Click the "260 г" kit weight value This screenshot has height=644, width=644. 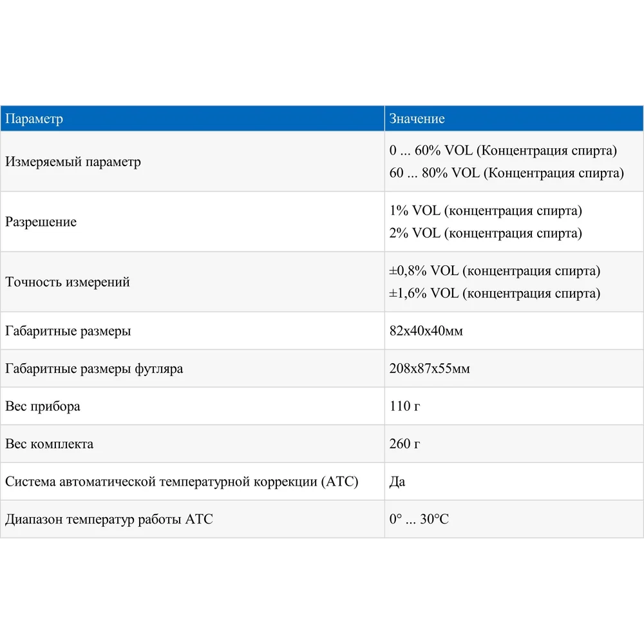point(405,444)
